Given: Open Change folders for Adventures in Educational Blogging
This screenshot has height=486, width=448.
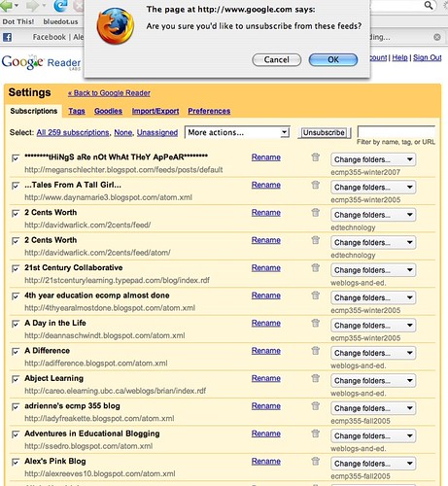Looking at the screenshot, I should pos(373,436).
